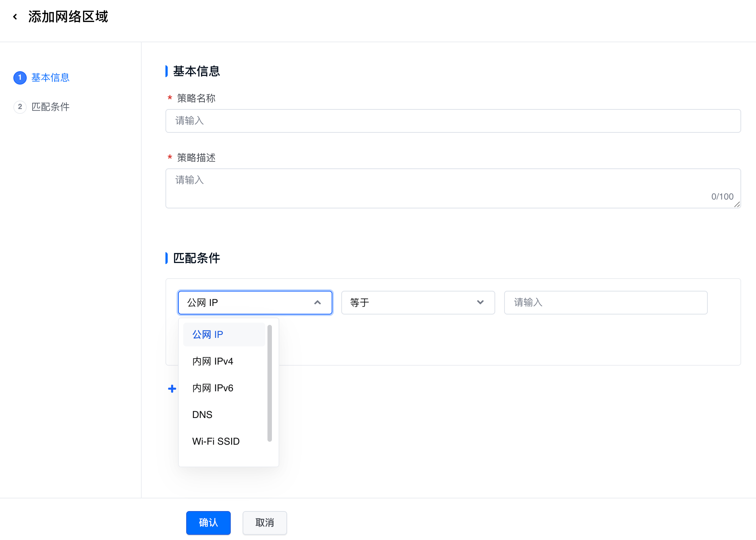Select 内网 IPv4 from the dropdown list
This screenshot has height=540, width=756.
(213, 361)
